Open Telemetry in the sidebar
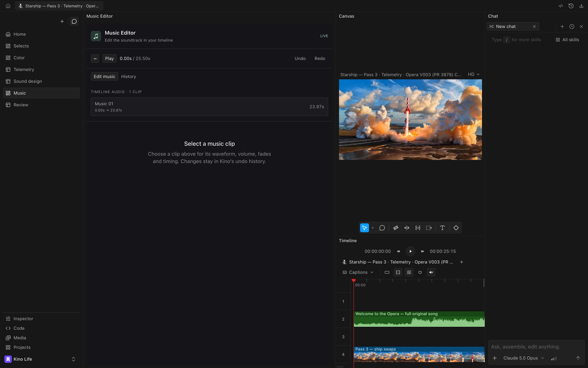 (x=41, y=69)
